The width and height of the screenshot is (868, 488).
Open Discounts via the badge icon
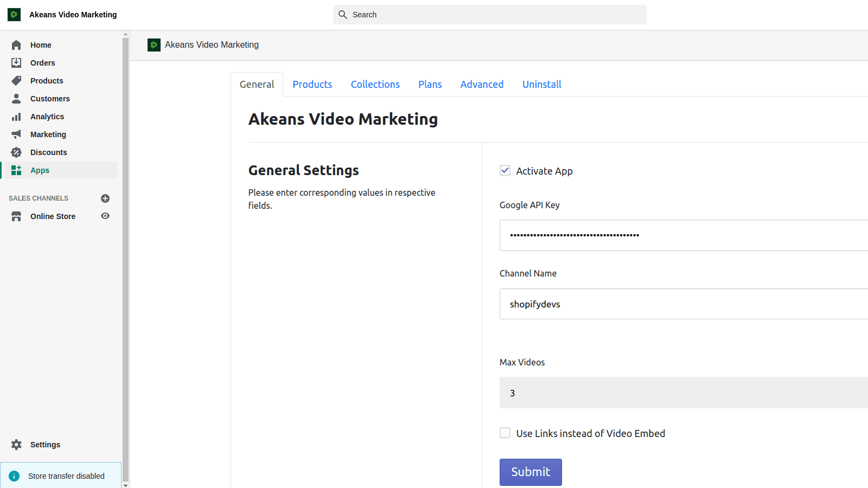pos(16,152)
